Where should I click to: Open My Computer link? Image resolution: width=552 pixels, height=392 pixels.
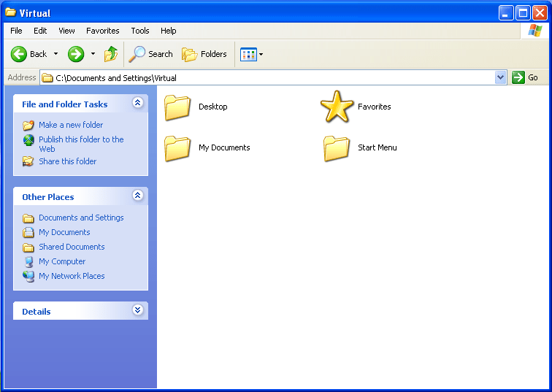point(62,261)
